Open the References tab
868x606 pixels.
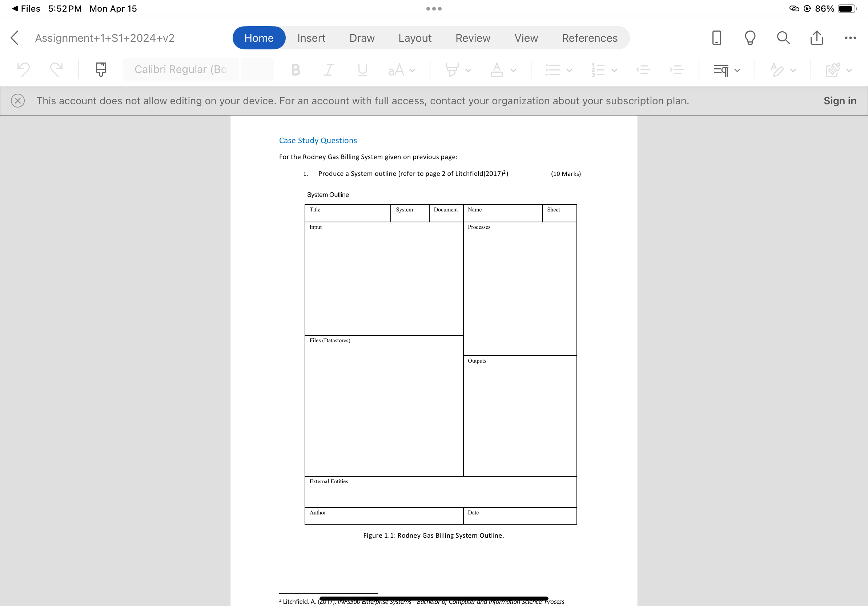point(589,38)
